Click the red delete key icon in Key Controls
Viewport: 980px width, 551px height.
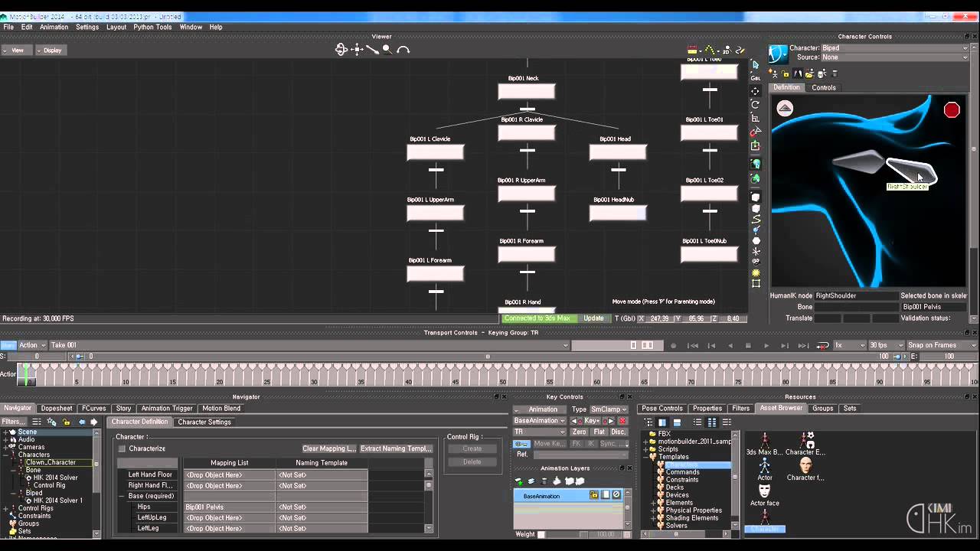pyautogui.click(x=622, y=421)
